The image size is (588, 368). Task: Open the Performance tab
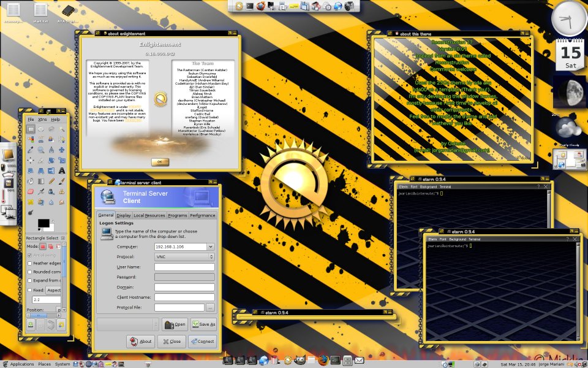[x=203, y=215]
